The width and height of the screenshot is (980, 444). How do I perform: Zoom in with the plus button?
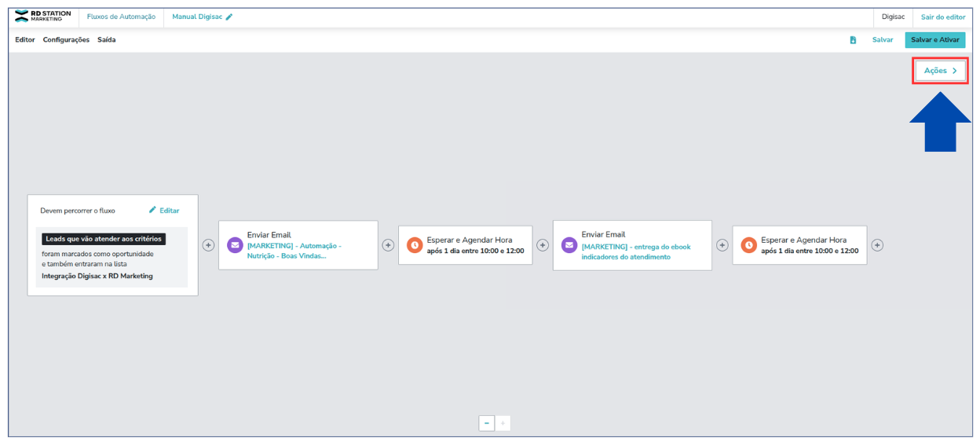[x=503, y=423]
